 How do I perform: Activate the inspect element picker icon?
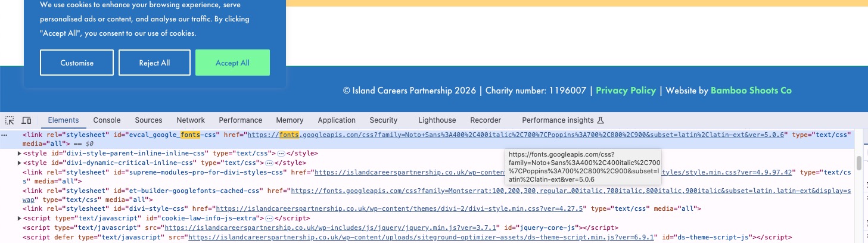tap(10, 120)
